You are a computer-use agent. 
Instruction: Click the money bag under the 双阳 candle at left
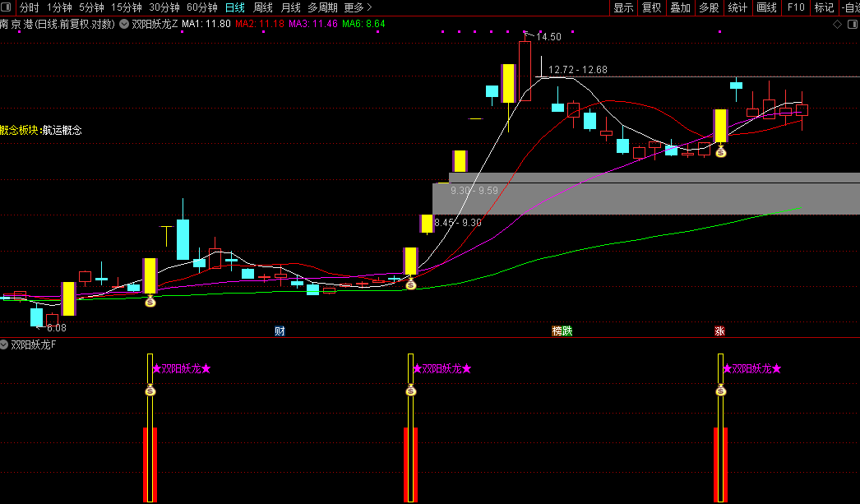tap(150, 301)
